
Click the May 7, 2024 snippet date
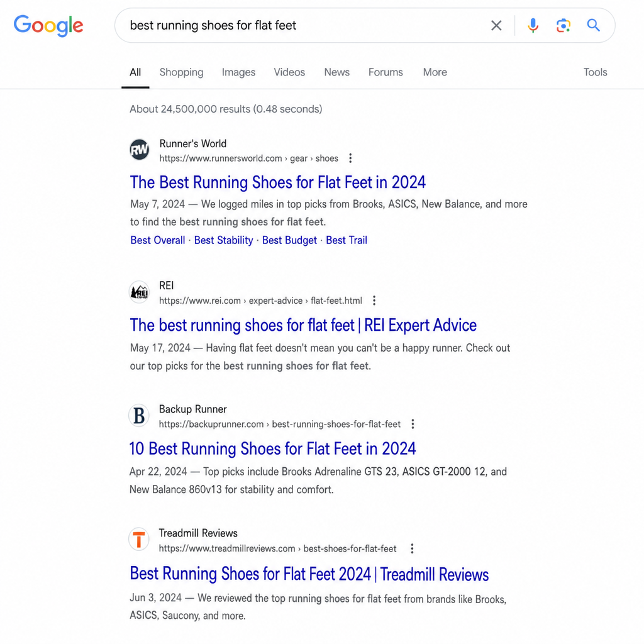pyautogui.click(x=157, y=204)
